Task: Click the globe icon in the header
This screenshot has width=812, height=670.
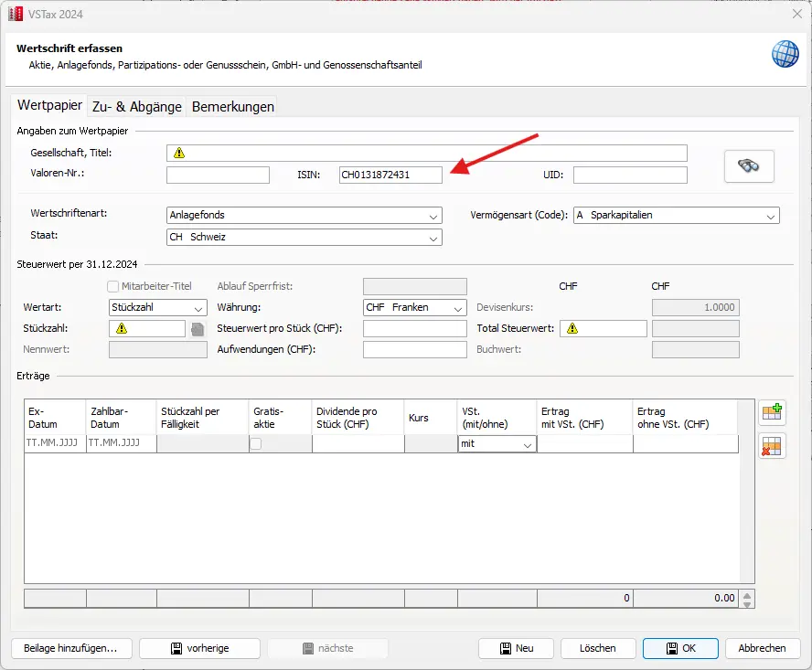Action: [785, 54]
